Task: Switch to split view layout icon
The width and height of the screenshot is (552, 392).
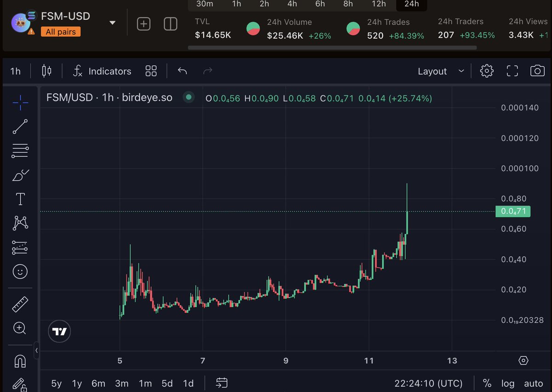Action: [x=171, y=24]
